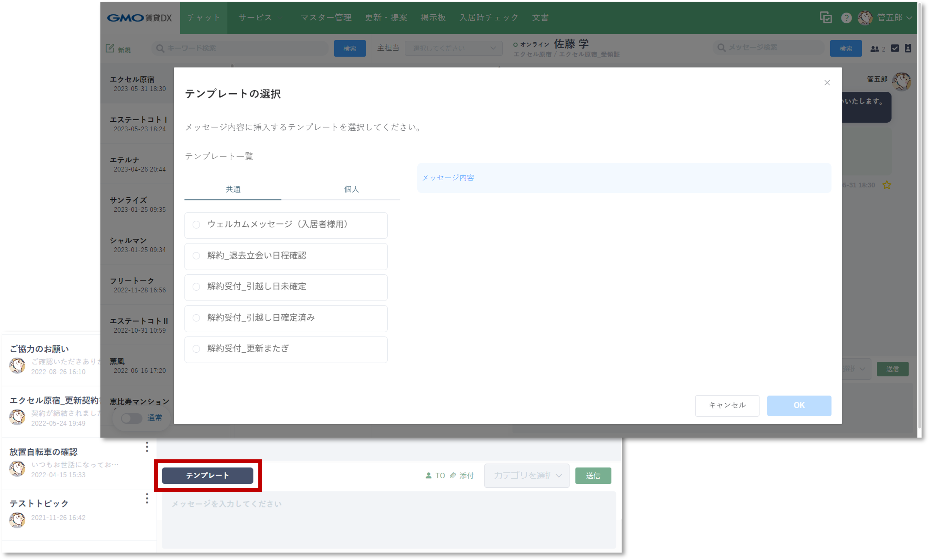Star the message from 佐藤 学
The image size is (929, 560).
pyautogui.click(x=887, y=185)
